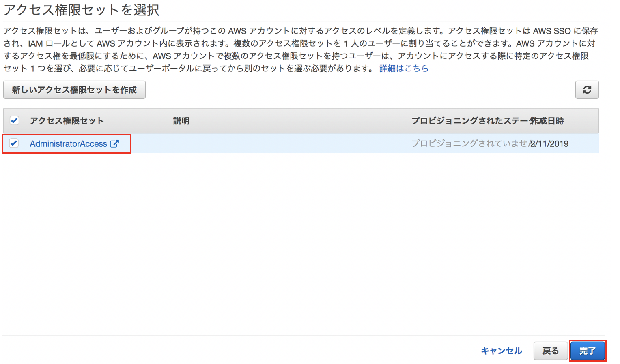Click the 作成日時 column header
620x364 pixels.
tap(547, 121)
